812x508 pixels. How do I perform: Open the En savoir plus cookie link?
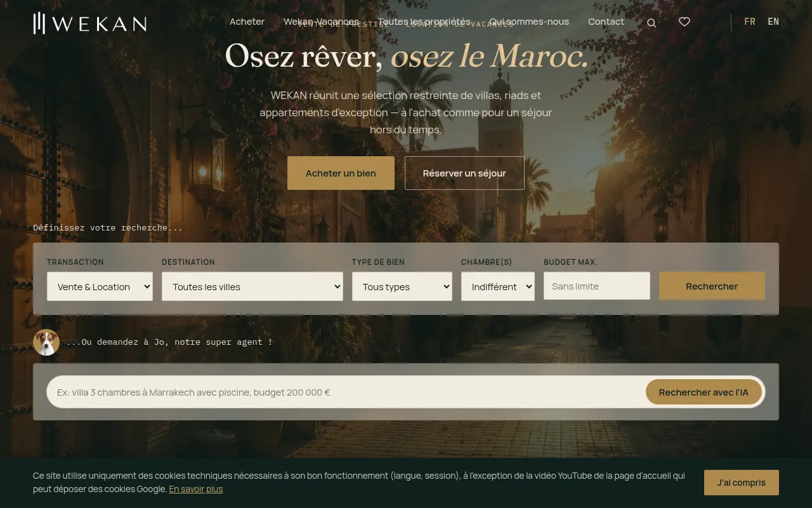click(196, 489)
